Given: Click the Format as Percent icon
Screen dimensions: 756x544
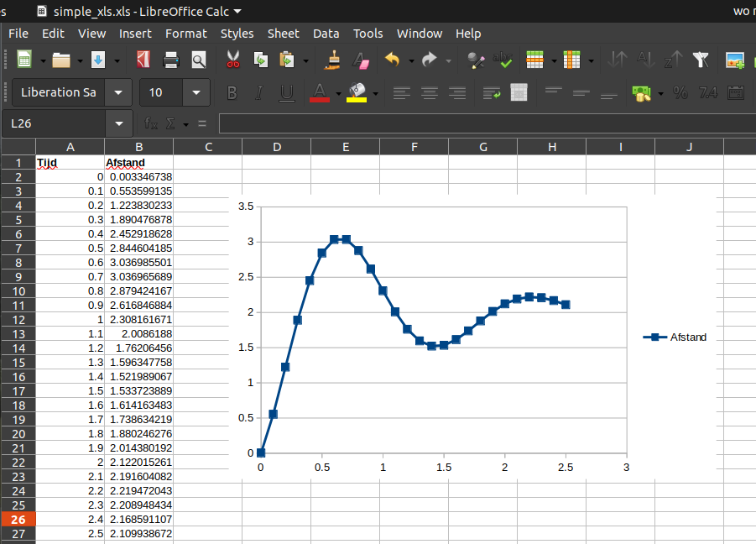Looking at the screenshot, I should [680, 92].
